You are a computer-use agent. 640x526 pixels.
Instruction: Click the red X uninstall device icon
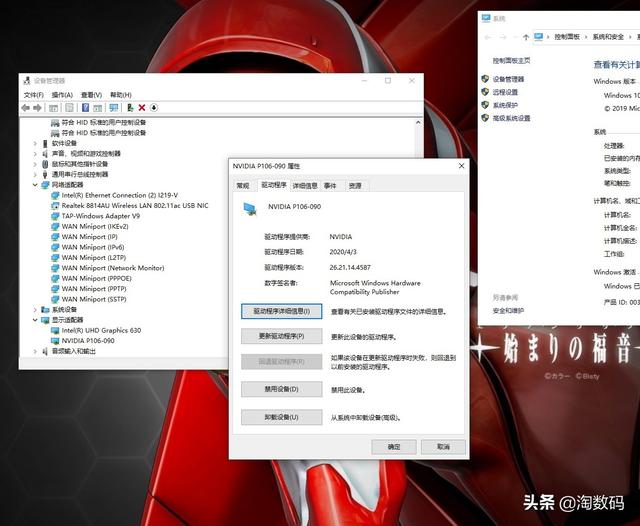click(142, 108)
